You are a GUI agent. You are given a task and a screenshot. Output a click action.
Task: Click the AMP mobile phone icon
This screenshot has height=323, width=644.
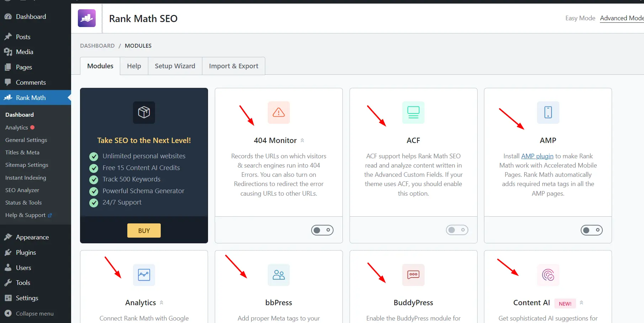coord(548,112)
